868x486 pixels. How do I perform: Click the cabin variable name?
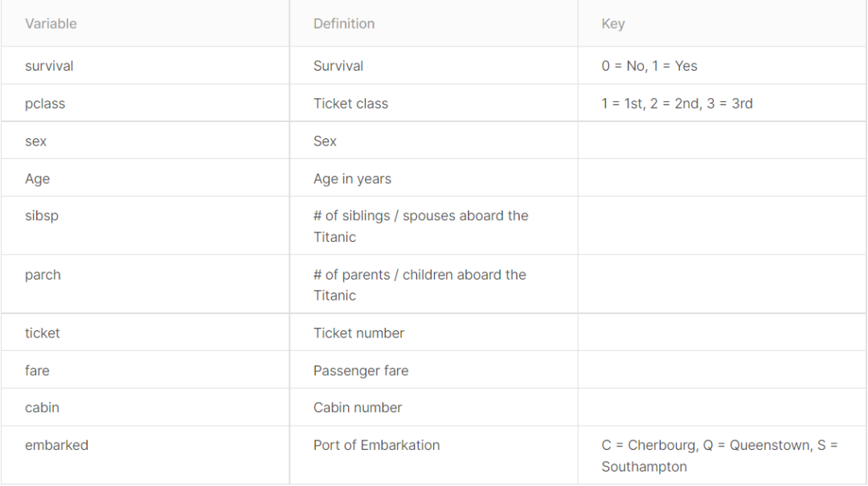(x=42, y=408)
